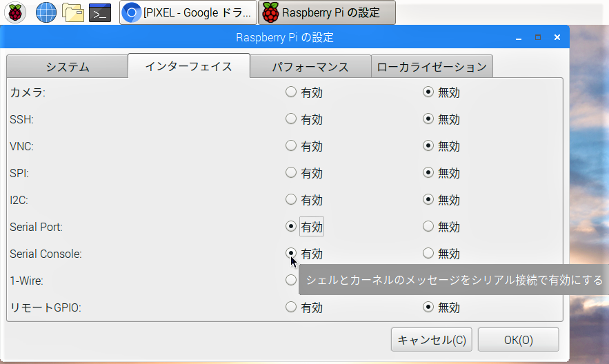The height and width of the screenshot is (364, 609).
Task: Enable SPI with 有効 radio
Action: [x=291, y=172]
